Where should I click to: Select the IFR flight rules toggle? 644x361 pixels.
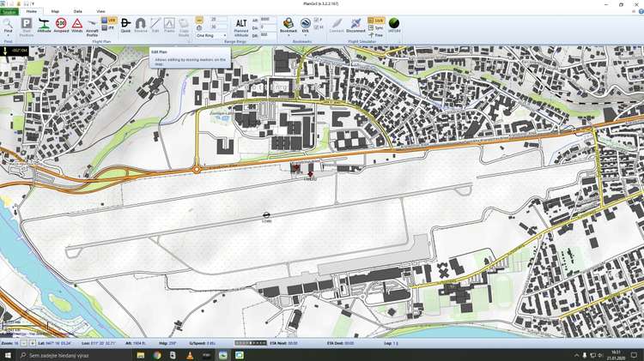point(109,27)
